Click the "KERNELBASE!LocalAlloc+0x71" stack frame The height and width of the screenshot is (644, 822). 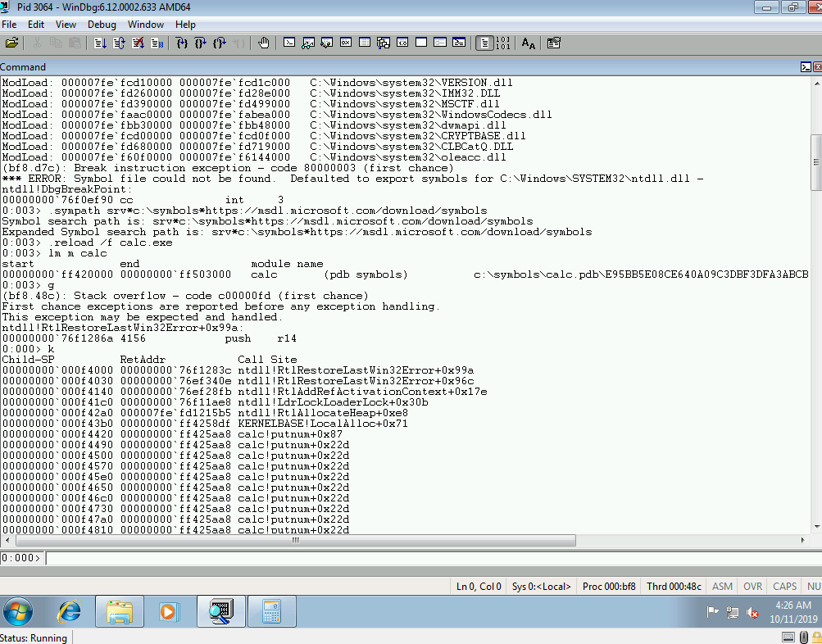[x=322, y=424]
